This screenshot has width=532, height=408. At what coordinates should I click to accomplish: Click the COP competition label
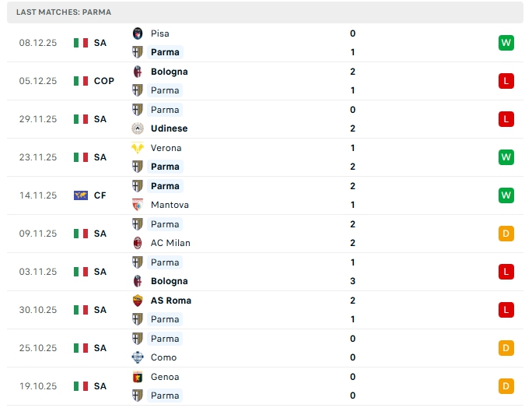point(103,81)
